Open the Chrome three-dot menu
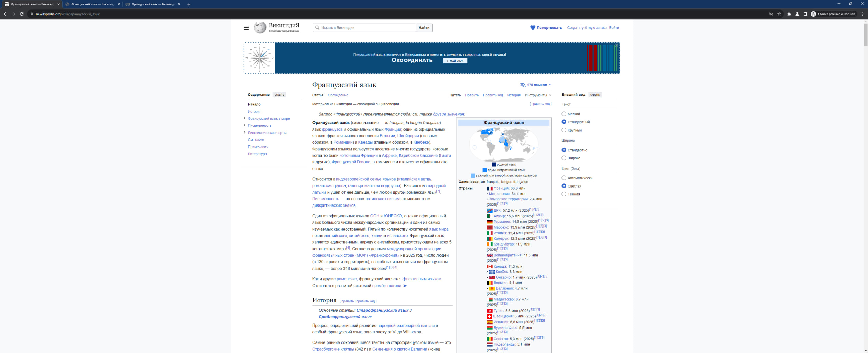 (x=863, y=14)
